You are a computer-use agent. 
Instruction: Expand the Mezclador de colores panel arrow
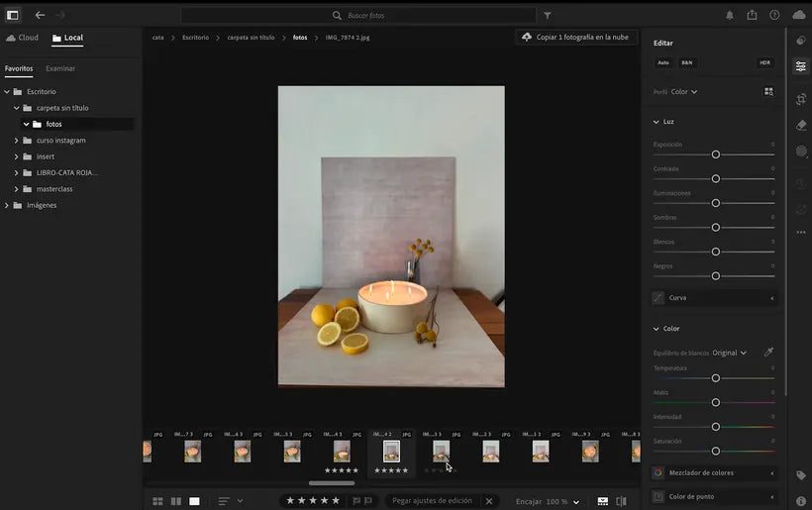[771, 472]
